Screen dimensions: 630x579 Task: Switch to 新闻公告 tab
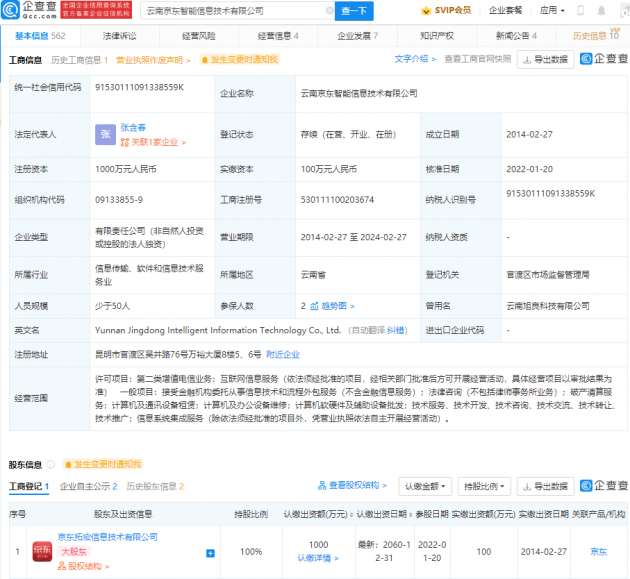click(x=516, y=36)
